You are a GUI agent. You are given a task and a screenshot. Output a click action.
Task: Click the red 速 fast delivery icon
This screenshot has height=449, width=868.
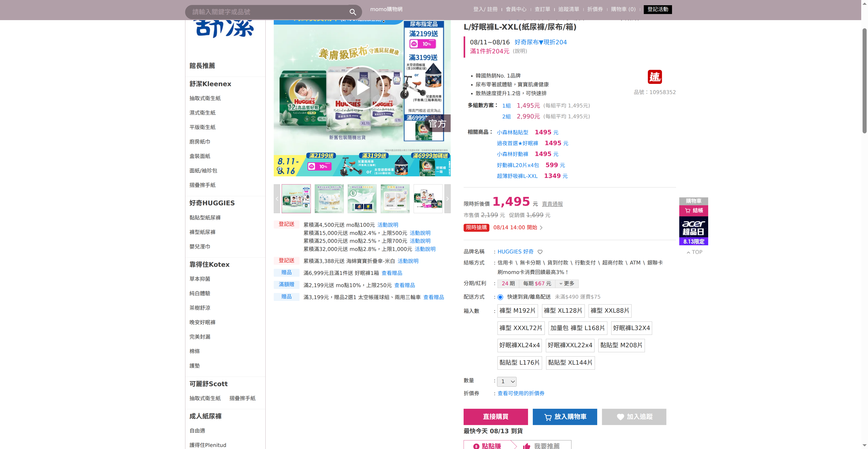pos(655,77)
